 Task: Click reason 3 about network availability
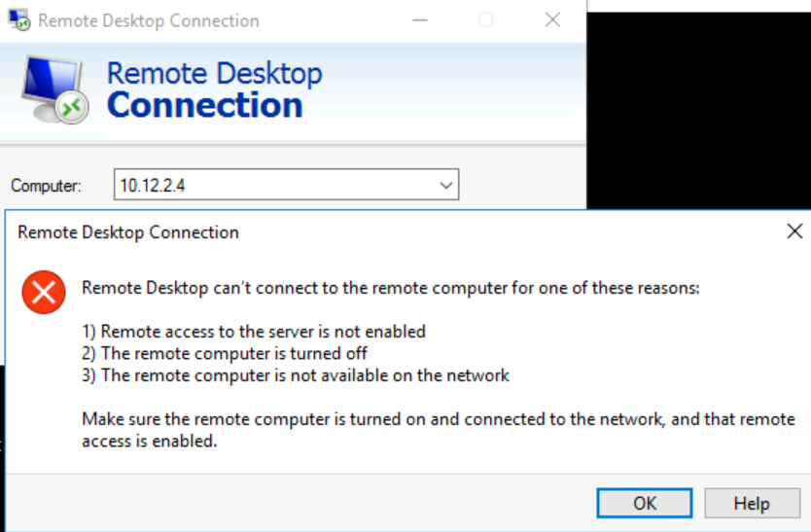coord(296,375)
